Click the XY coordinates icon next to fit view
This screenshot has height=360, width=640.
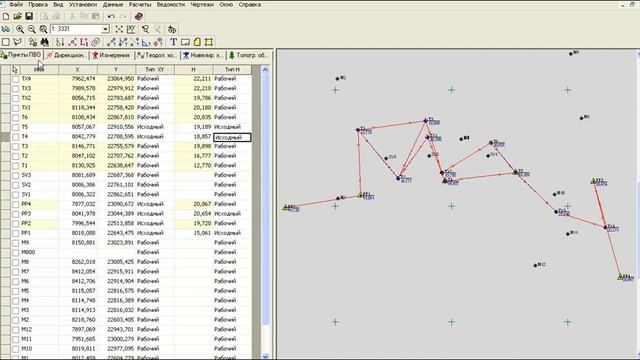click(x=131, y=29)
